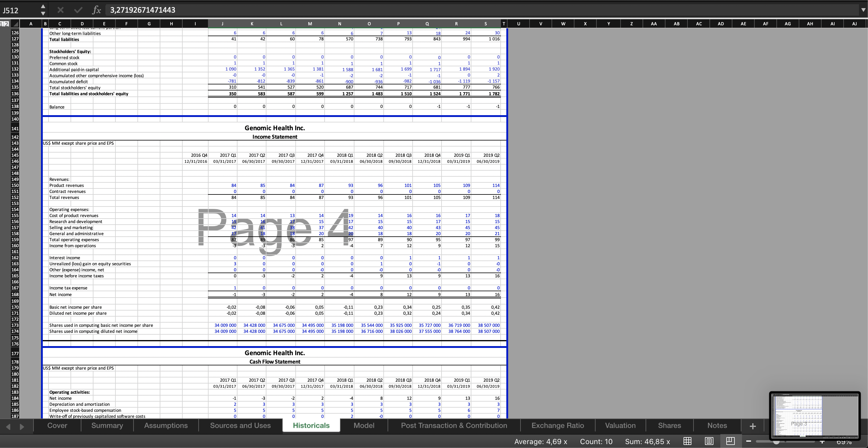Select the Historicals sheet tab
This screenshot has width=868, height=448.
pyautogui.click(x=311, y=425)
